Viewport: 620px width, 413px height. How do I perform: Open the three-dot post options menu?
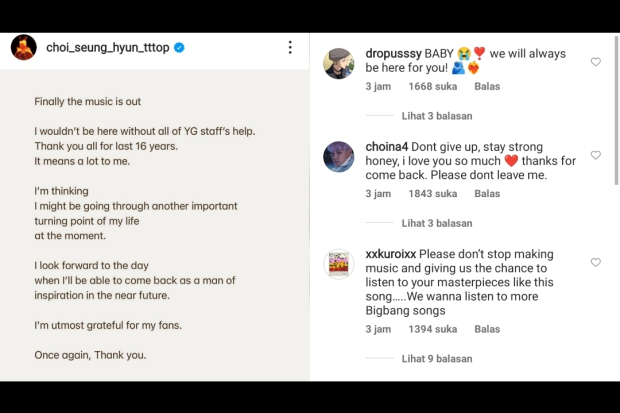290,48
